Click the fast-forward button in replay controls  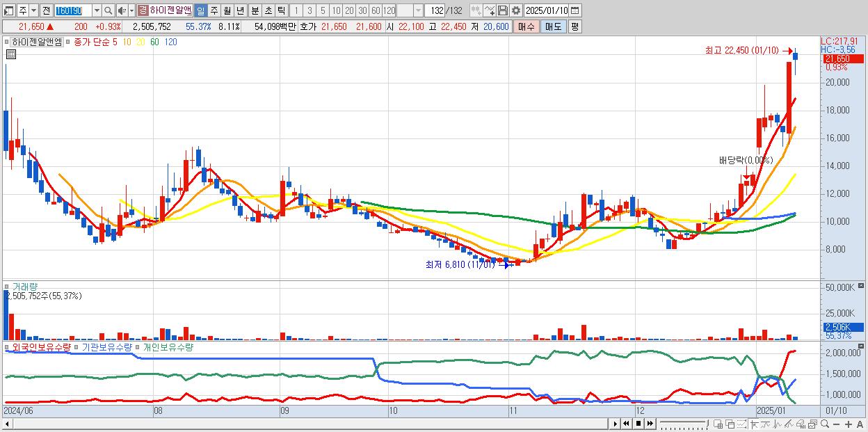coord(650,424)
